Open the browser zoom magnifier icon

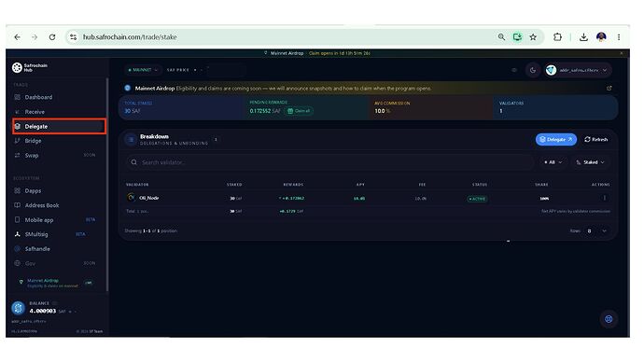(x=501, y=37)
